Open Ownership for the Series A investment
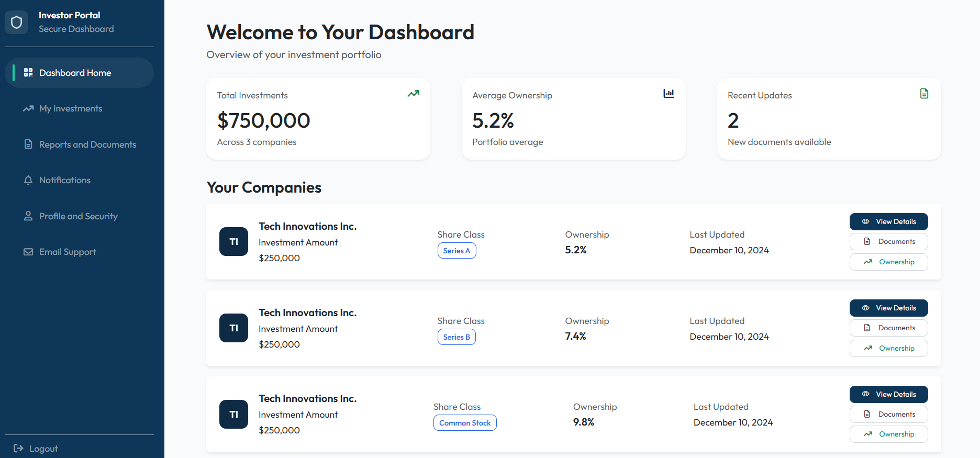Viewport: 980px width, 458px height. (x=888, y=262)
